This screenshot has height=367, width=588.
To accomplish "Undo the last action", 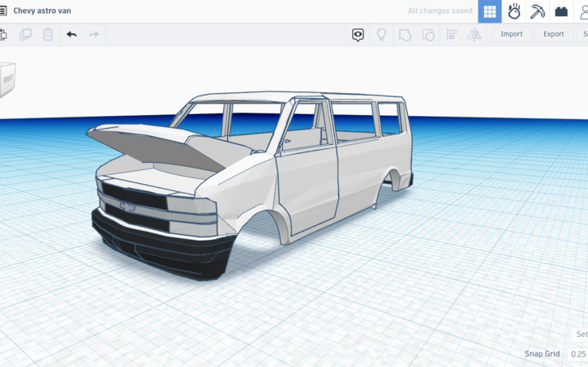I will (71, 35).
